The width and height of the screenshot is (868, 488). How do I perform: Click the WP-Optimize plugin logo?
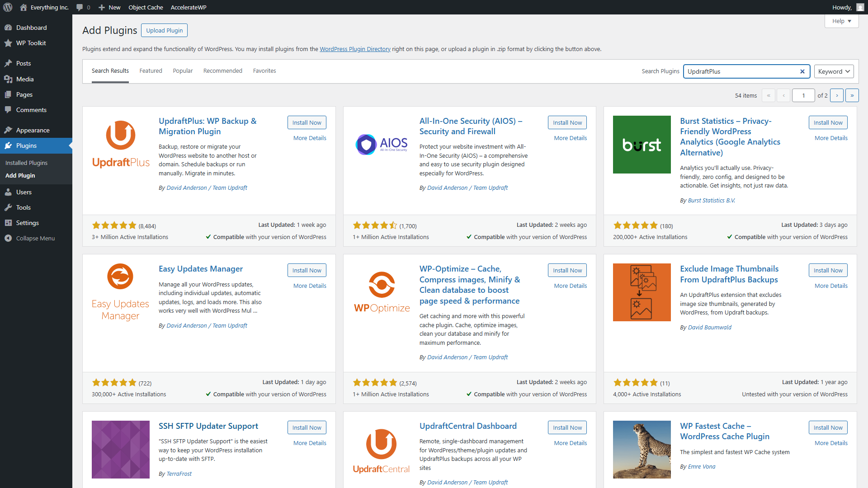[381, 292]
